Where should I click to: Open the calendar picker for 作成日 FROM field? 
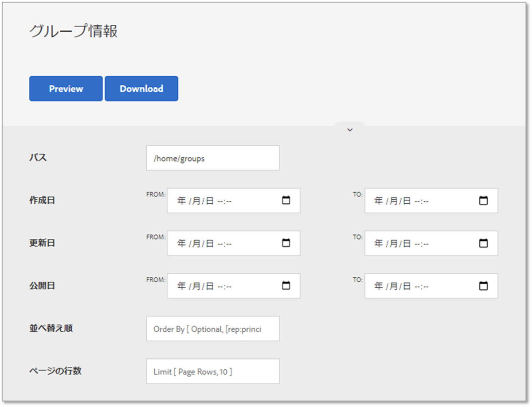coord(286,200)
